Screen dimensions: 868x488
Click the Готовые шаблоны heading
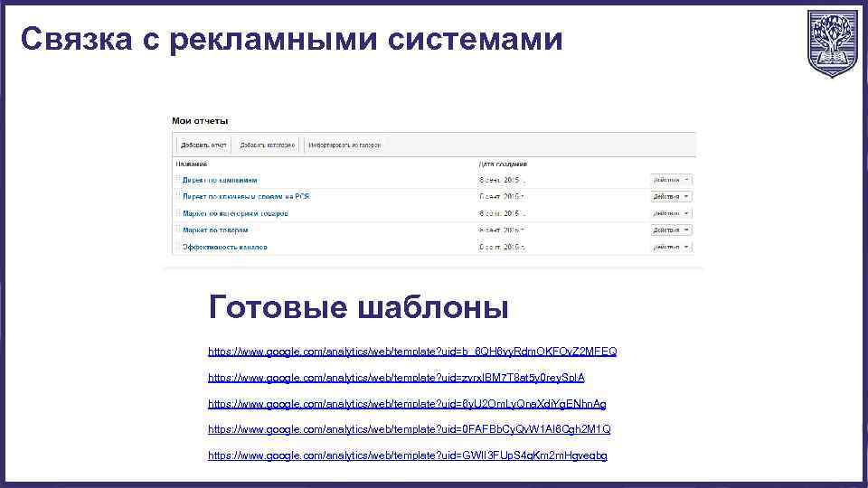(x=358, y=306)
